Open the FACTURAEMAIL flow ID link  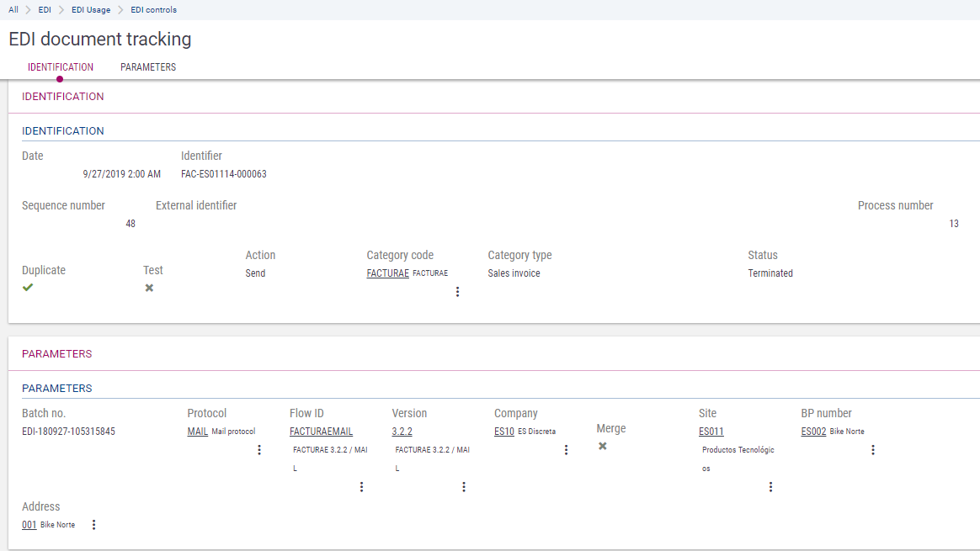(x=321, y=432)
